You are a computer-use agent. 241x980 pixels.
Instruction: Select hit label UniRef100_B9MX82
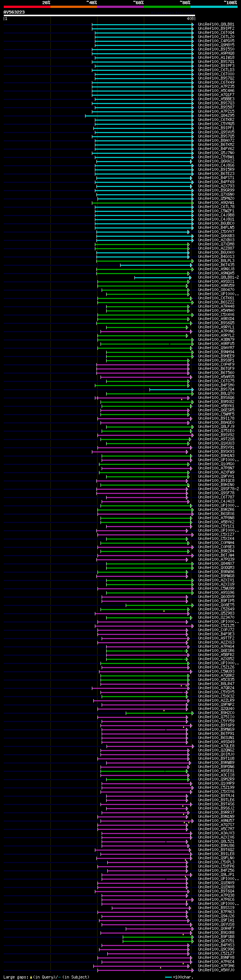(x=216, y=402)
